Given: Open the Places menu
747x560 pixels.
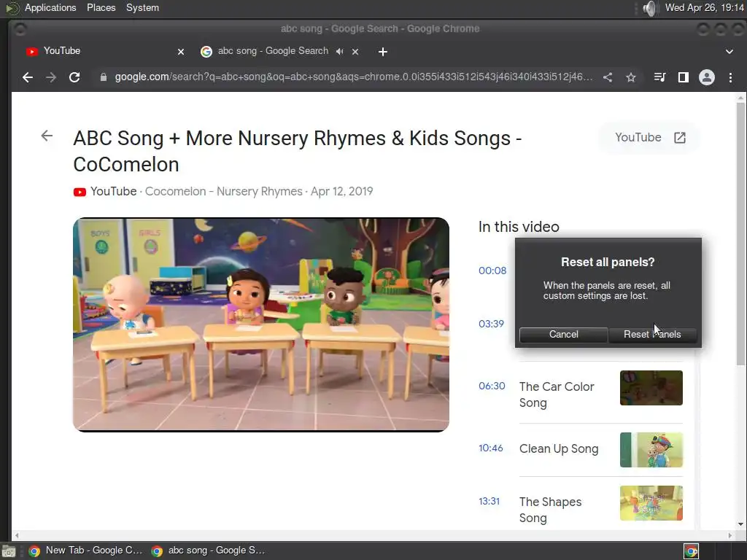Looking at the screenshot, I should [x=101, y=7].
